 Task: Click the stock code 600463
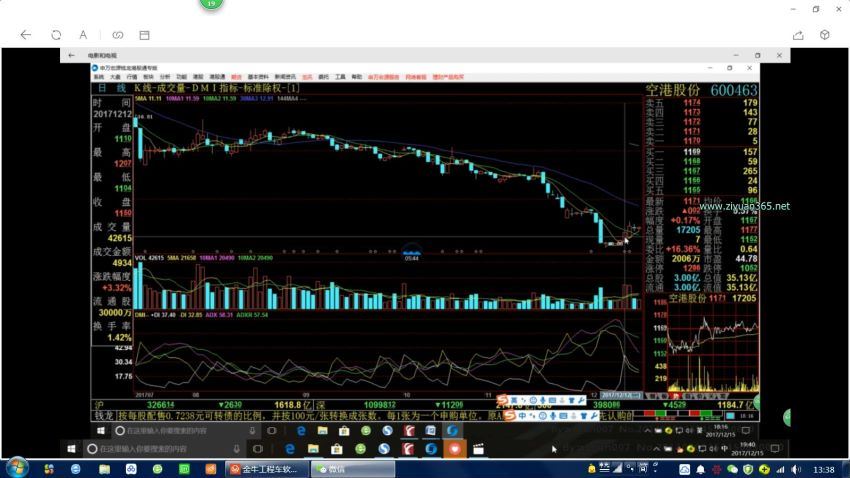click(x=734, y=90)
